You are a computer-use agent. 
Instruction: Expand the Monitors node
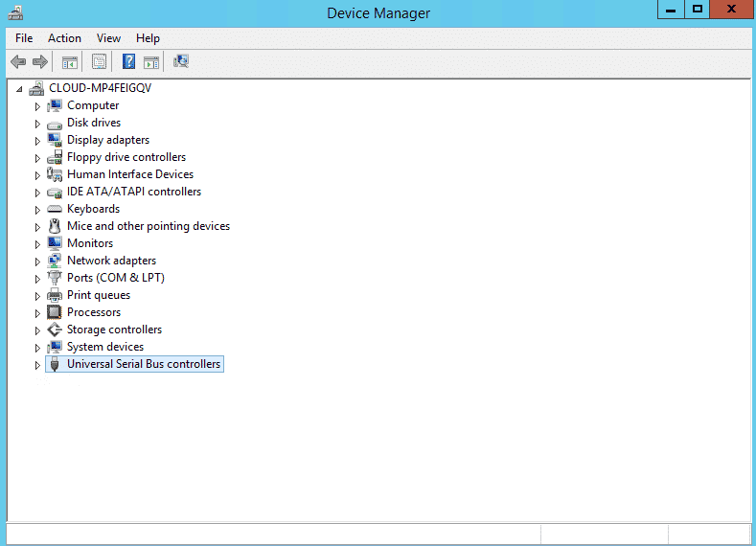[37, 244]
